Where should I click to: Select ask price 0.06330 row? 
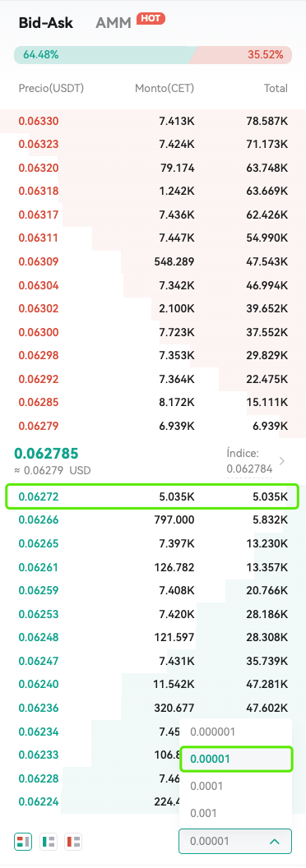pyautogui.click(x=153, y=121)
